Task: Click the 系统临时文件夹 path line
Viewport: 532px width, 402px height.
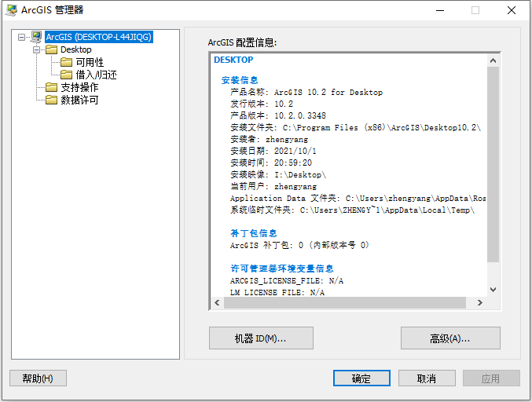Action: click(353, 210)
